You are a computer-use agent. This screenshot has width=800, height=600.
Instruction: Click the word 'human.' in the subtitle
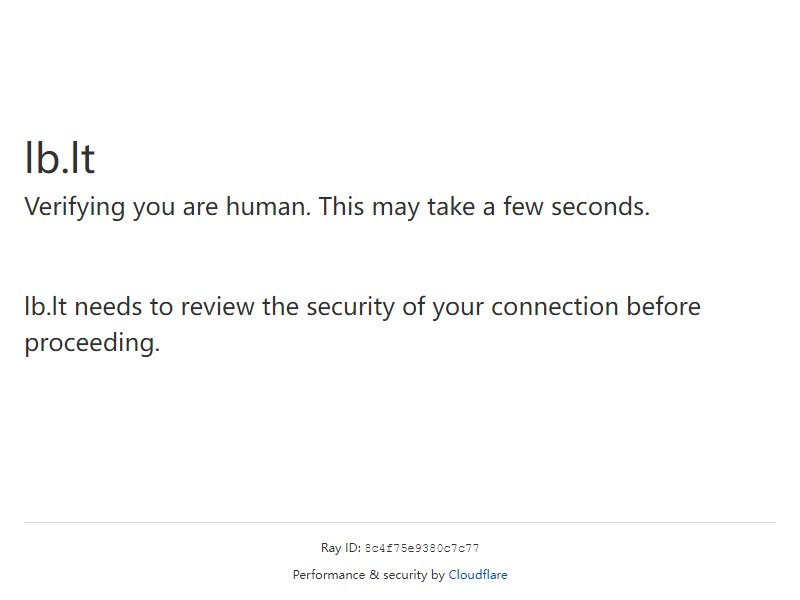268,206
